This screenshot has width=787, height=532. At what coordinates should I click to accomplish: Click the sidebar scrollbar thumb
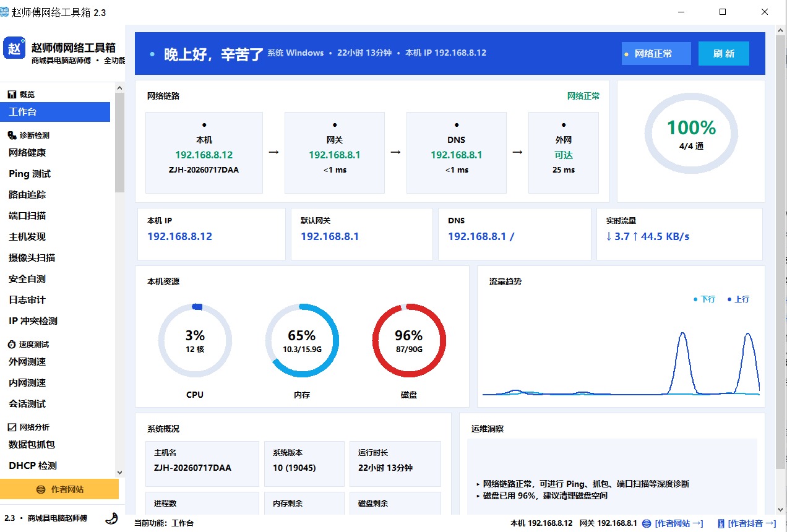(x=120, y=142)
